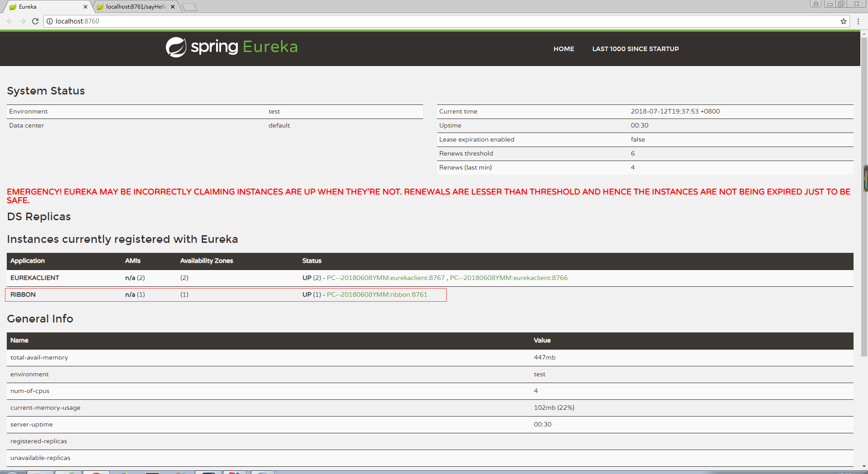Click the Availability Zones column header
Viewport: 868px width, 474px height.
point(207,261)
